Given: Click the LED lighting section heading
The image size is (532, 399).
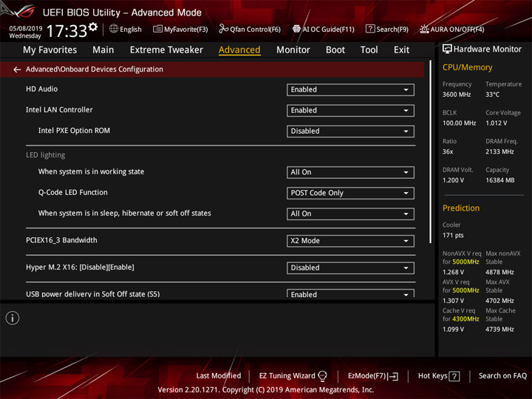Looking at the screenshot, I should [x=46, y=155].
